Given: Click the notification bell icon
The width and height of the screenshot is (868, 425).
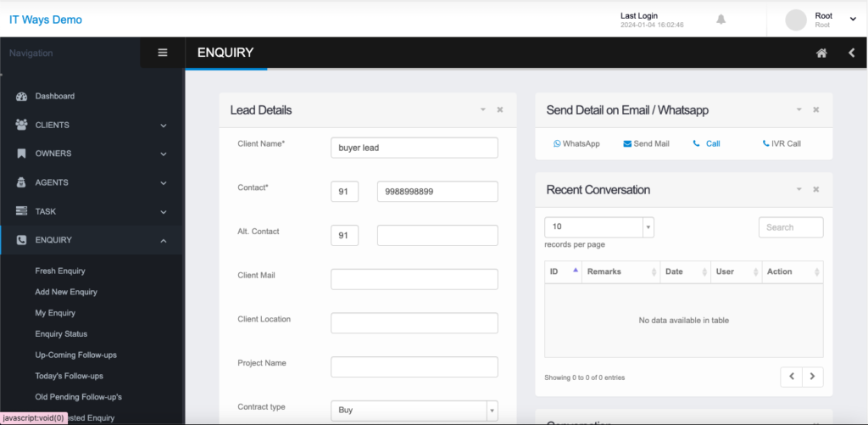Looking at the screenshot, I should tap(721, 19).
